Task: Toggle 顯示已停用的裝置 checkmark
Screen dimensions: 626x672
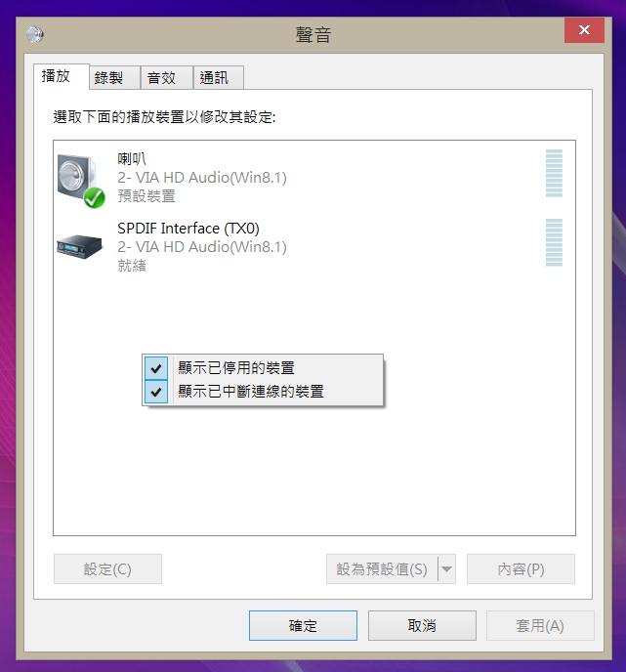Action: coord(156,367)
